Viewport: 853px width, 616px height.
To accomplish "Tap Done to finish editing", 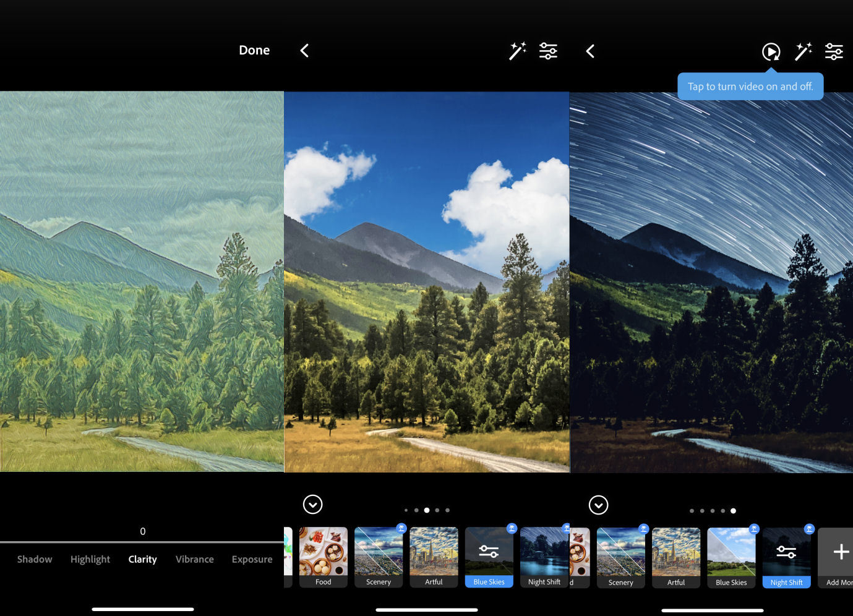I will pos(254,50).
